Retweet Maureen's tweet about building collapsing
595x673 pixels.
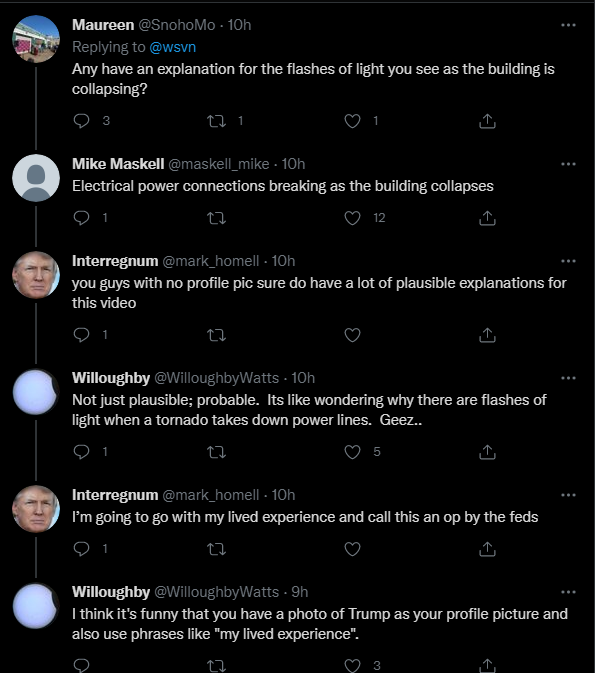[216, 121]
